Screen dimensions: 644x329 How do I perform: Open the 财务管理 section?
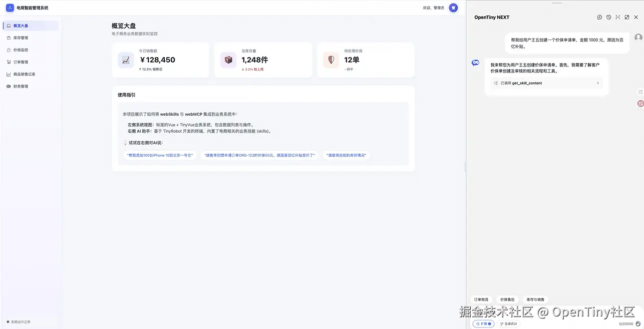click(x=22, y=86)
